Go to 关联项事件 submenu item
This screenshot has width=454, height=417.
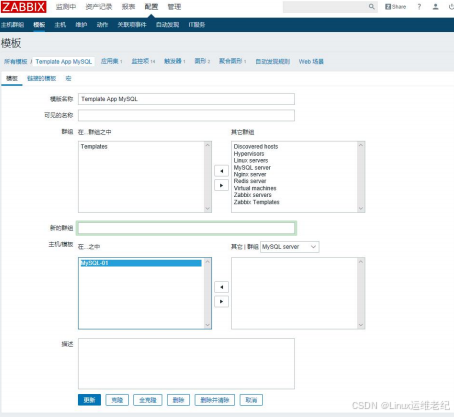coord(132,25)
